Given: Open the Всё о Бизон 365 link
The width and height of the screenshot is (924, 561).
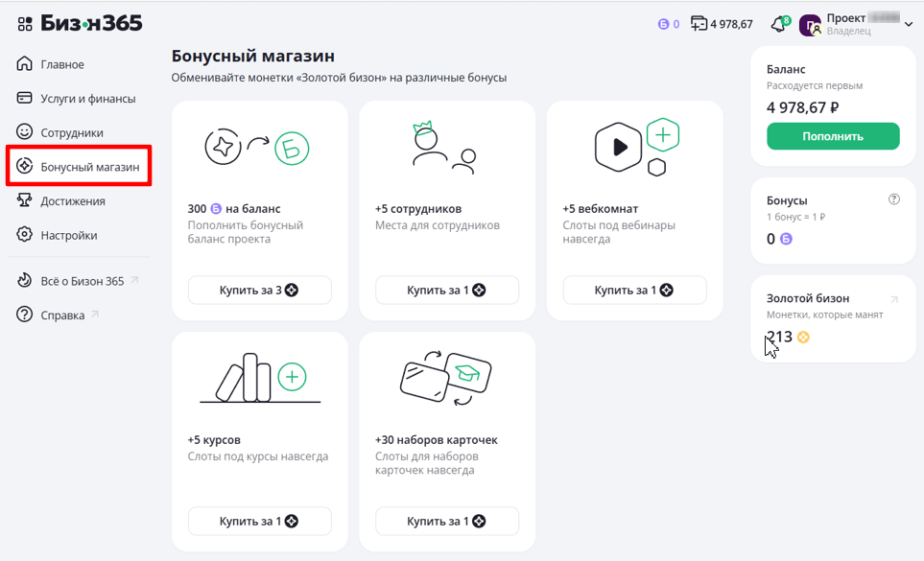Looking at the screenshot, I should pyautogui.click(x=82, y=281).
